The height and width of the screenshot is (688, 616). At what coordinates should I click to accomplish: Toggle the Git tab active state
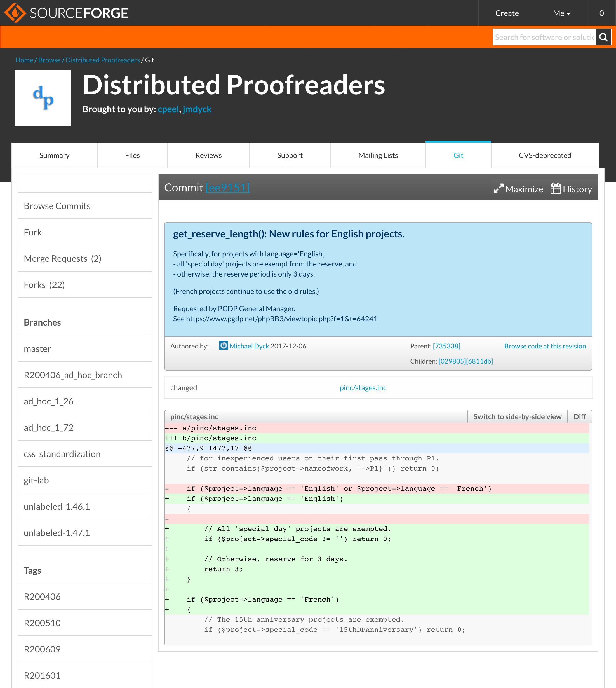click(459, 155)
